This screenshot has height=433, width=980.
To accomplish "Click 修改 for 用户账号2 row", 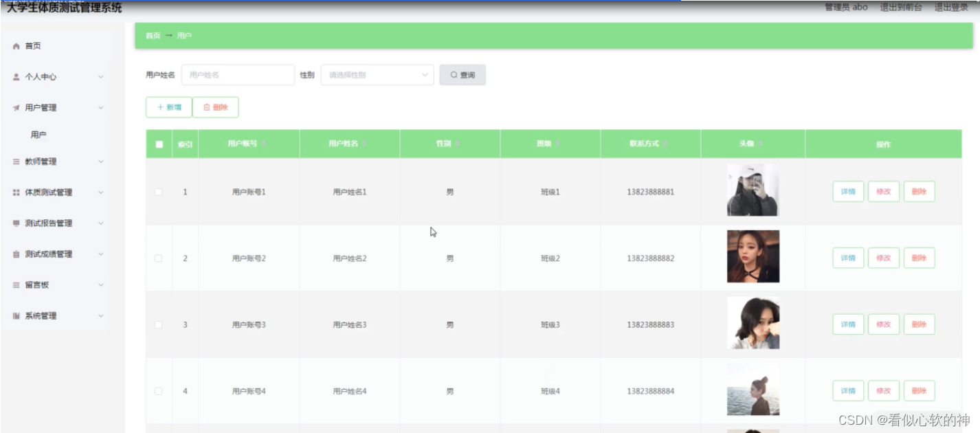I will click(884, 258).
